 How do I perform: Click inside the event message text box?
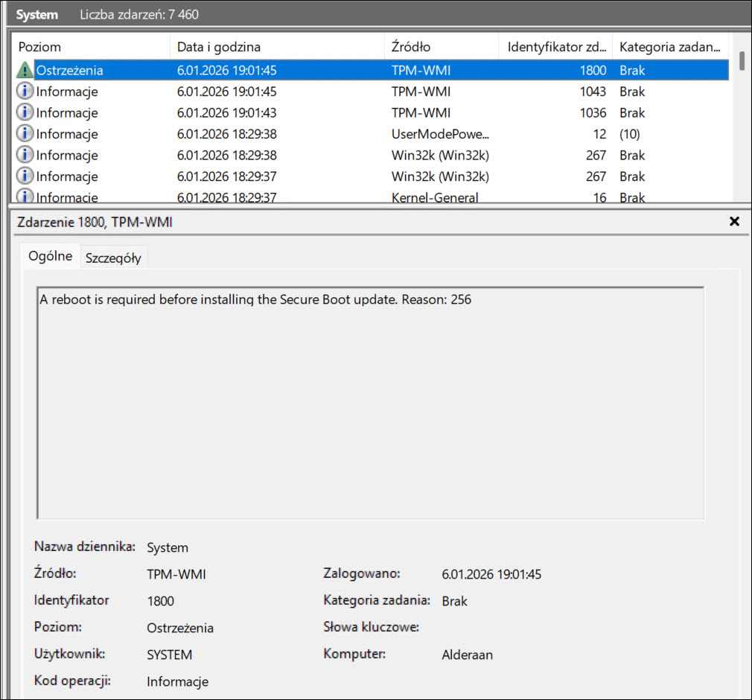click(369, 402)
